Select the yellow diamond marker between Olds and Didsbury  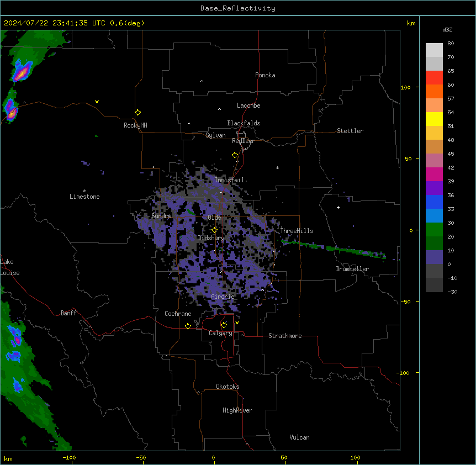tap(214, 230)
